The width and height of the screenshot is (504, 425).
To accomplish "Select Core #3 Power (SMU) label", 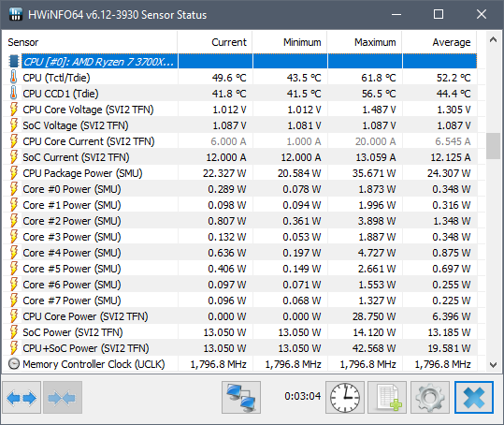I will pos(72,237).
